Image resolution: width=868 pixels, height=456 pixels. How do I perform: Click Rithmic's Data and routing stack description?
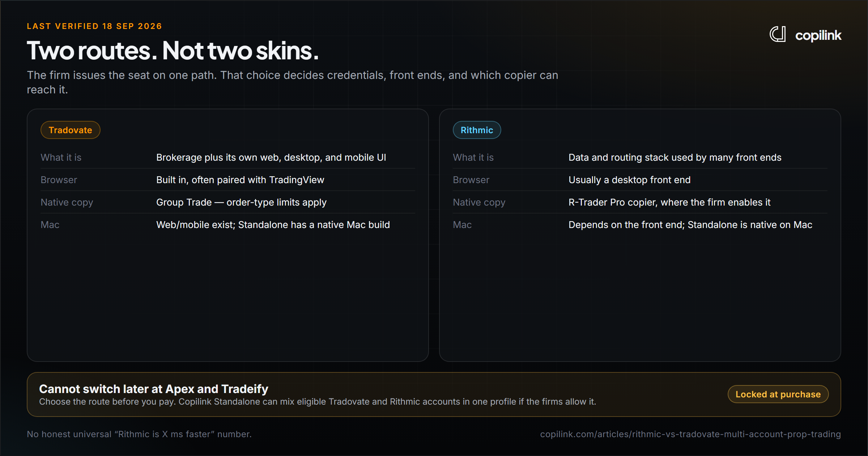(675, 157)
